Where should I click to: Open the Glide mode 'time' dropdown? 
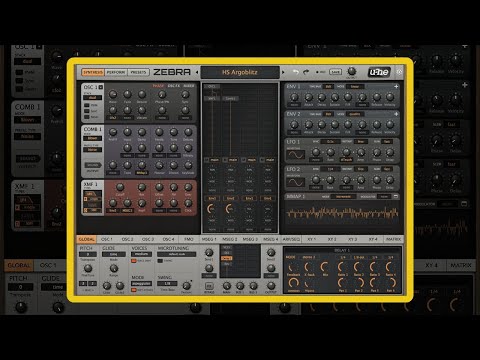[114, 254]
